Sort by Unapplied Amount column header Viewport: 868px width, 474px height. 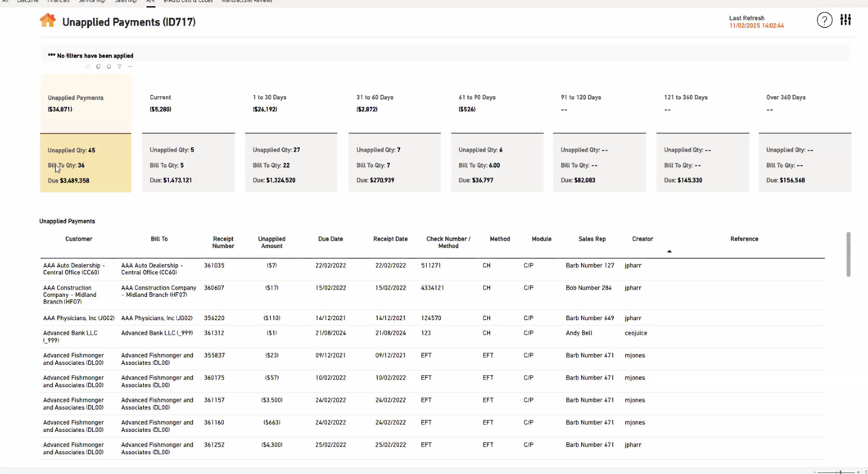[272, 243]
